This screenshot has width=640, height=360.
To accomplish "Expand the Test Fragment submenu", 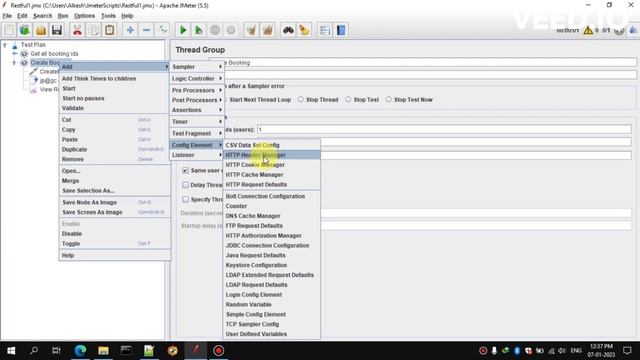I will [x=197, y=133].
